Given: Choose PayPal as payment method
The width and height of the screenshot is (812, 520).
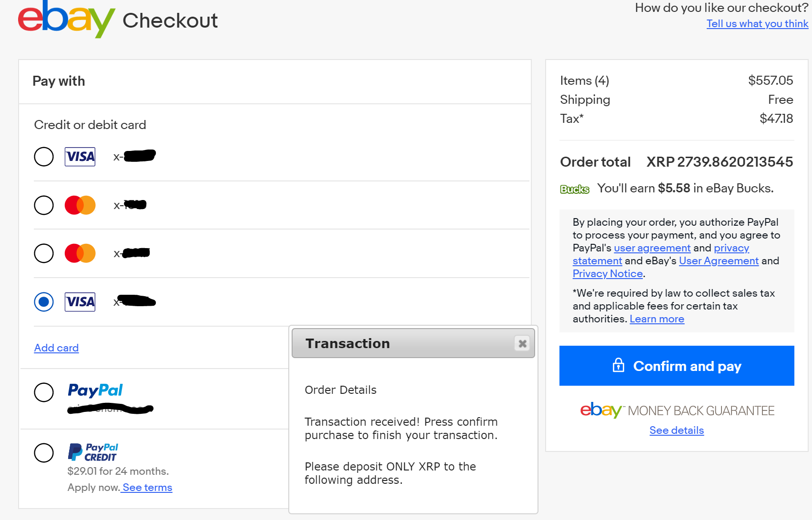Looking at the screenshot, I should [44, 392].
